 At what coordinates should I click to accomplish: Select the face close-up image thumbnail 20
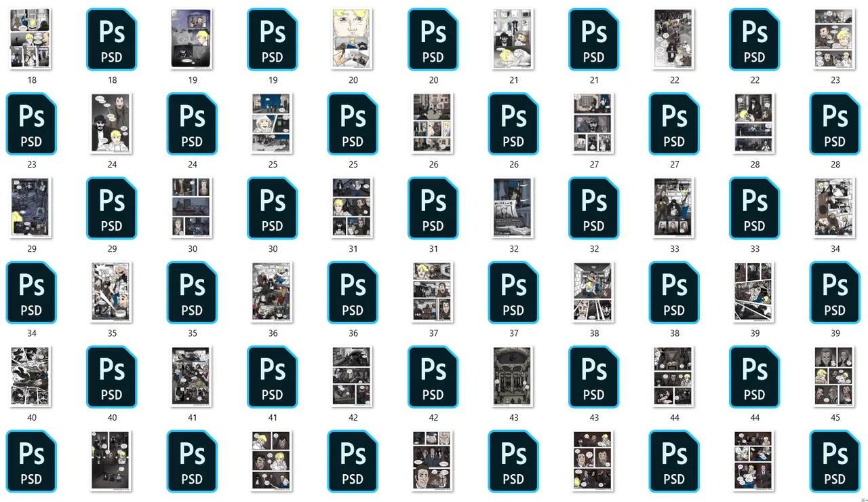[x=353, y=39]
